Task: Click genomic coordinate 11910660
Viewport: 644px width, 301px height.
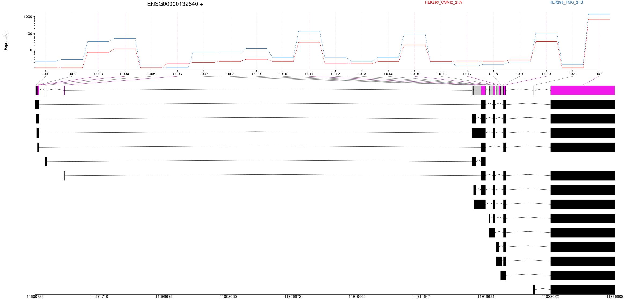Action: [357, 296]
